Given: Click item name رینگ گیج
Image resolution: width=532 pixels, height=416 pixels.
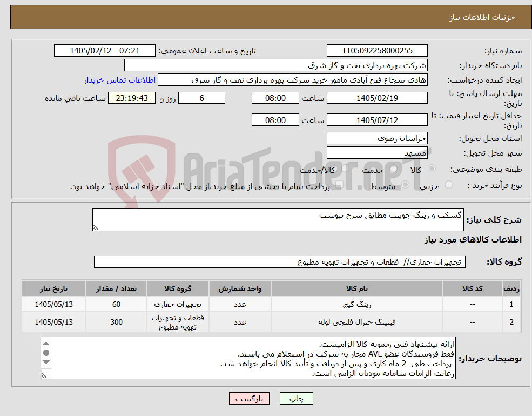Looking at the screenshot, I should click(x=356, y=304).
